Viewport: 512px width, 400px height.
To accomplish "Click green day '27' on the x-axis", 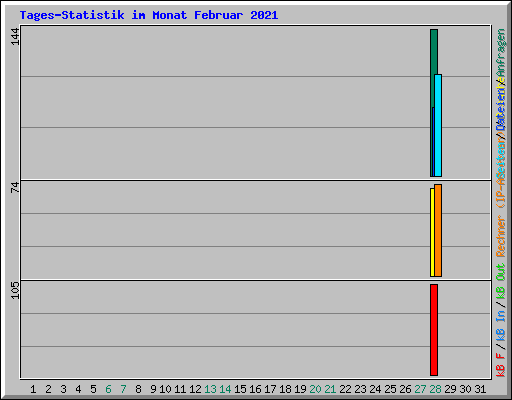I will (420, 389).
